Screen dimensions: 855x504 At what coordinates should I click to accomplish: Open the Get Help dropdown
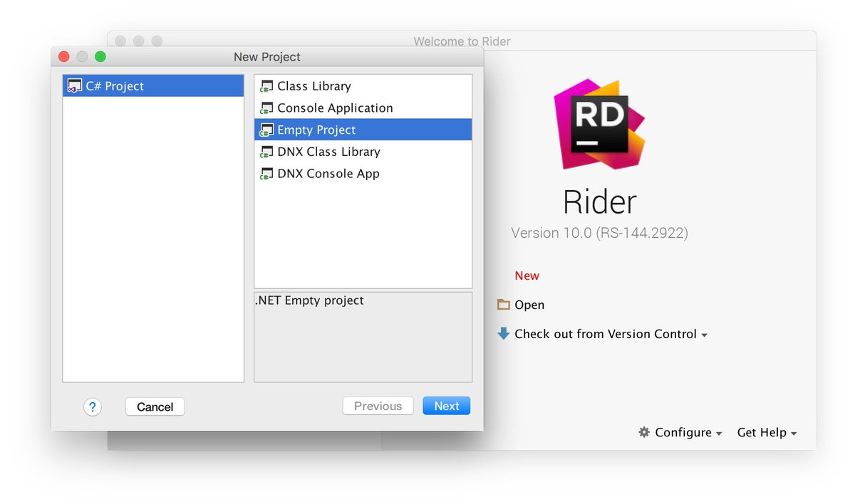point(767,432)
